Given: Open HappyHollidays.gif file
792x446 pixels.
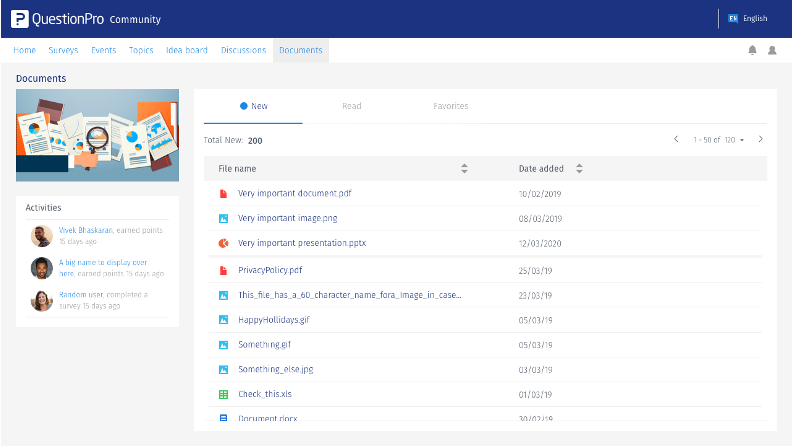Looking at the screenshot, I should [x=273, y=320].
